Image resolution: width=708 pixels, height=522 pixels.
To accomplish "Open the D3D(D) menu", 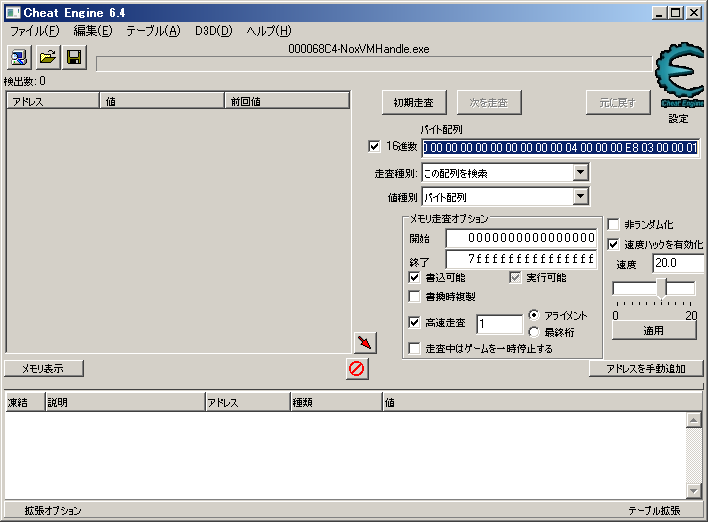I will coord(214,31).
